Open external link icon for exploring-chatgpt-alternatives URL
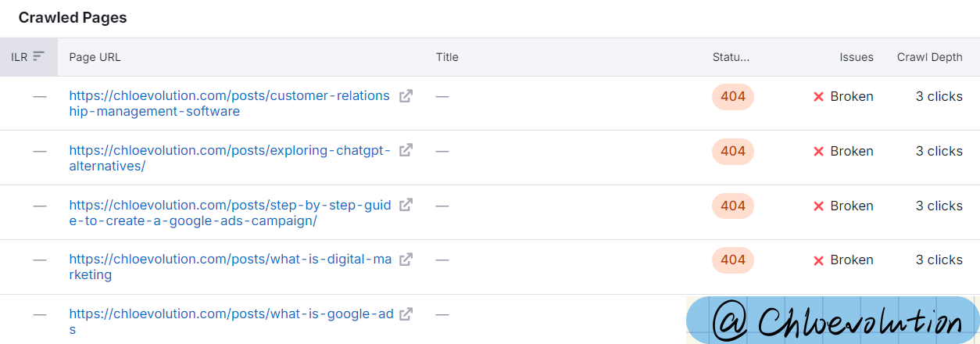Image resolution: width=980 pixels, height=344 pixels. [406, 151]
